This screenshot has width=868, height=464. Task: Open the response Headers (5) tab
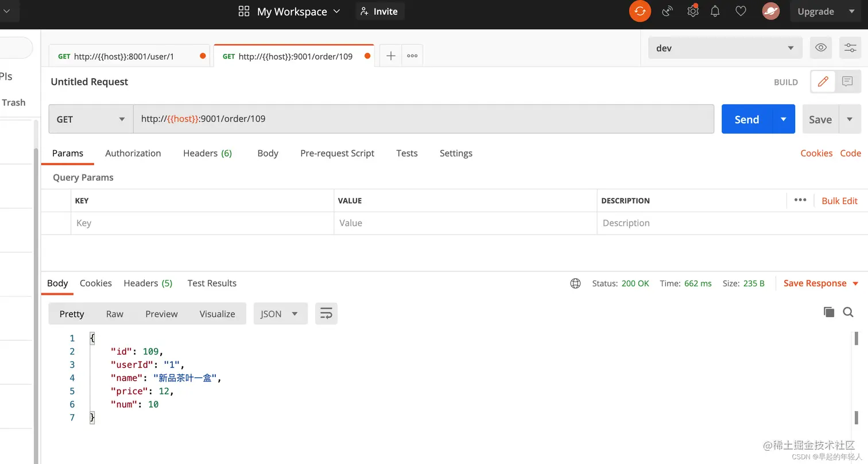[148, 283]
